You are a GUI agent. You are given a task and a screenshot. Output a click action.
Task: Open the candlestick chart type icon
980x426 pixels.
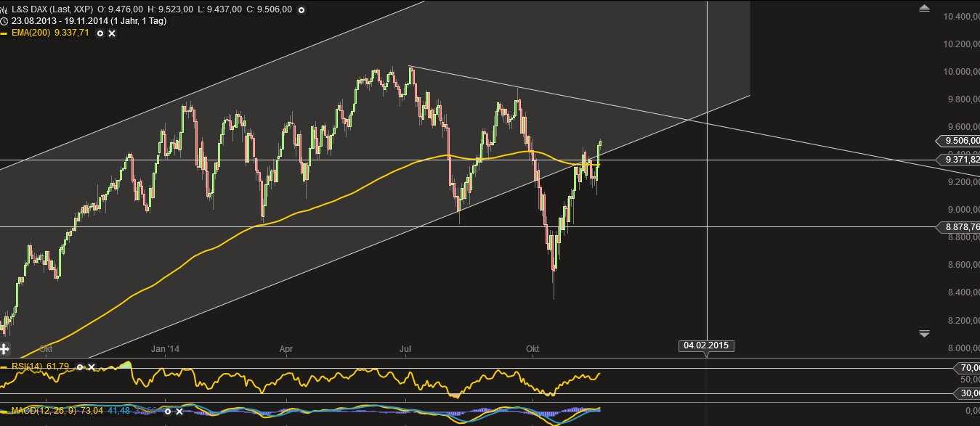click(5, 9)
